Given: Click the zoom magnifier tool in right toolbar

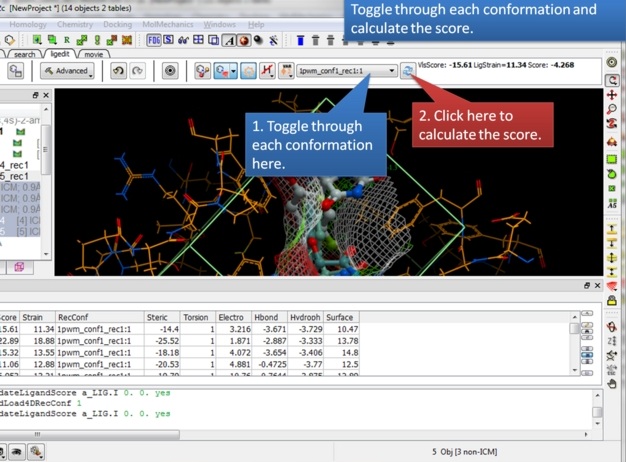Looking at the screenshot, I should tap(612, 110).
